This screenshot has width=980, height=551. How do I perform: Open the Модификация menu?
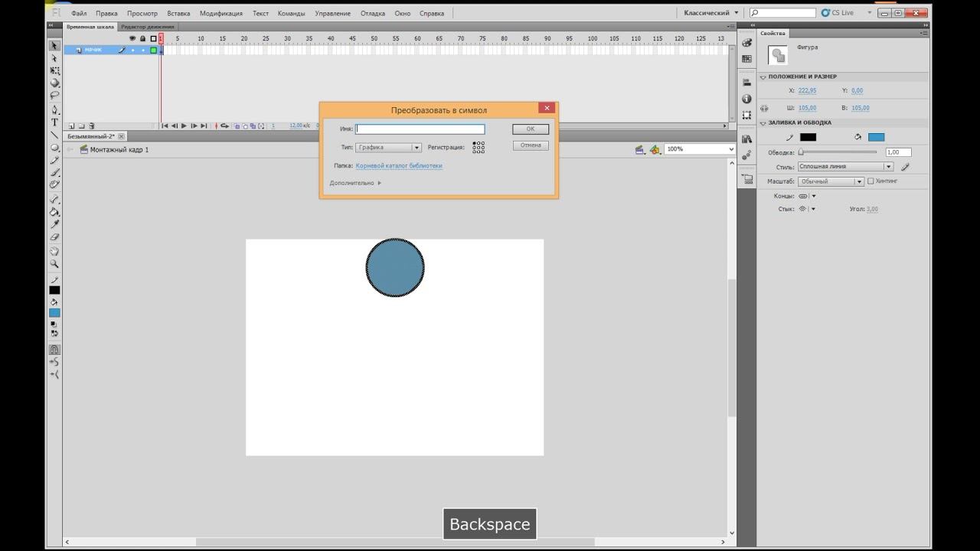(x=220, y=13)
